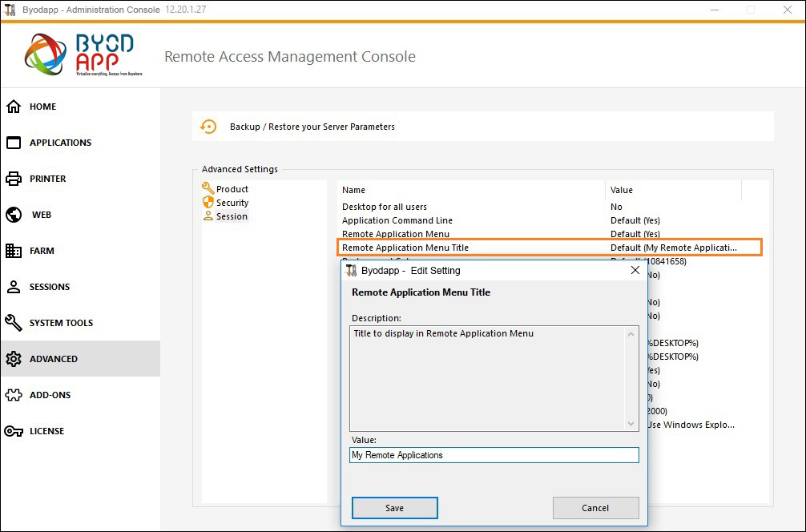Click the Printer icon in sidebar

coord(14,179)
